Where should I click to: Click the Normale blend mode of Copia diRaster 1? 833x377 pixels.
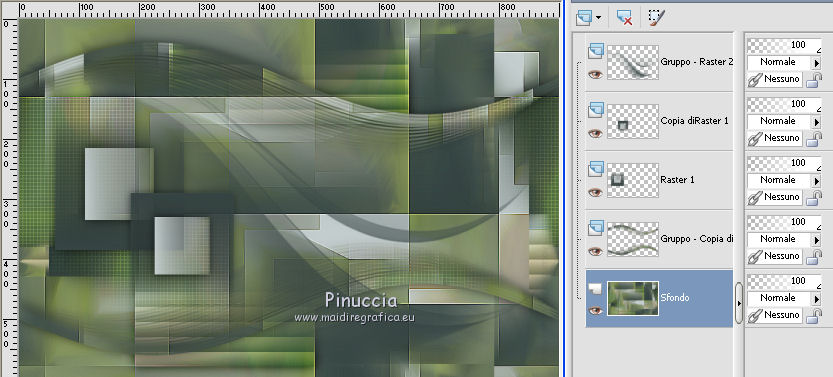pyautogui.click(x=779, y=121)
